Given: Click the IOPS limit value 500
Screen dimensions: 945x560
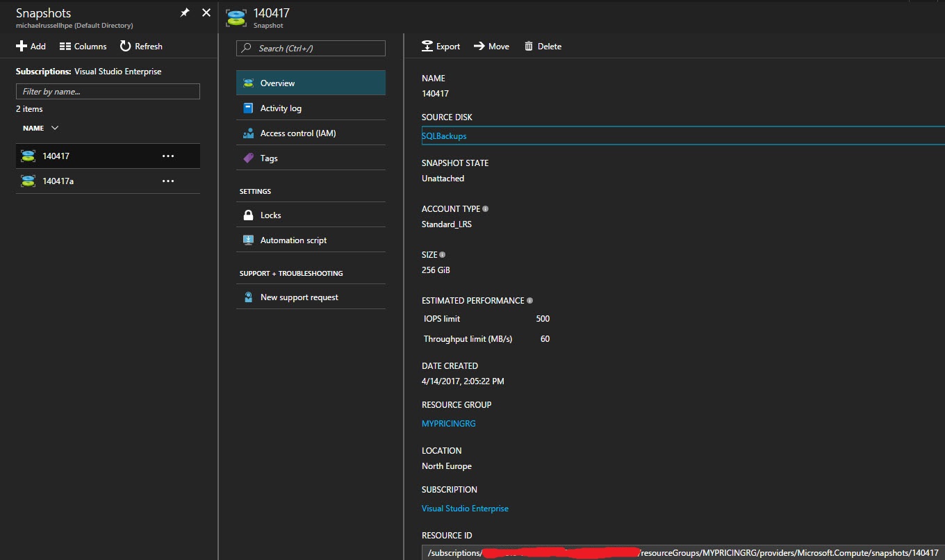Looking at the screenshot, I should (543, 319).
